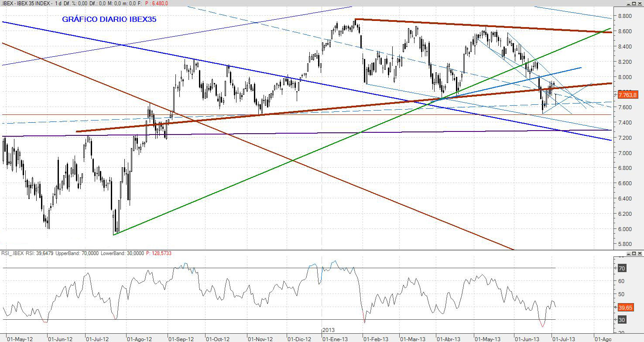
Task: Maximize the RSI indicator panel
Action: click(x=634, y=253)
